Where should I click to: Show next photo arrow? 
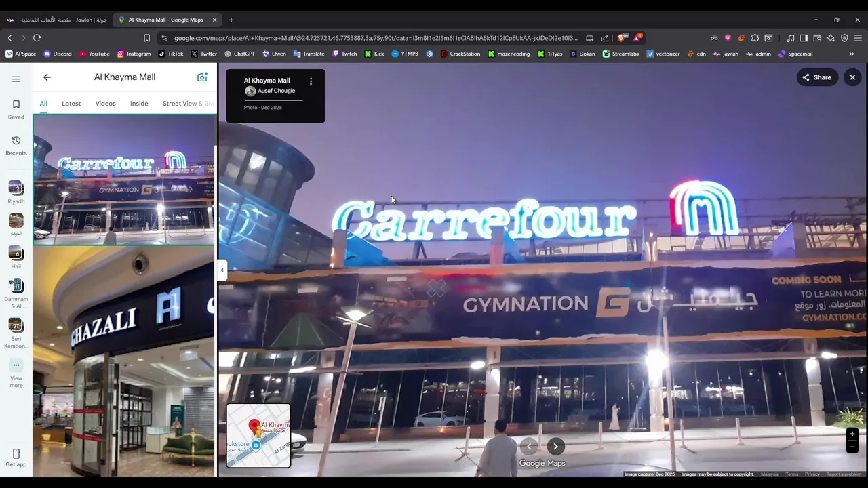tap(555, 446)
